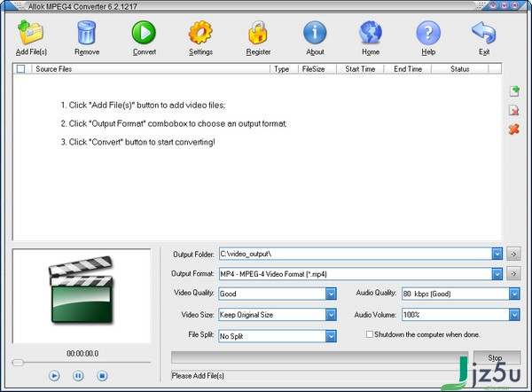Click the title bar maximize button
This screenshot has height=392, width=532.
pyautogui.click(x=505, y=5)
